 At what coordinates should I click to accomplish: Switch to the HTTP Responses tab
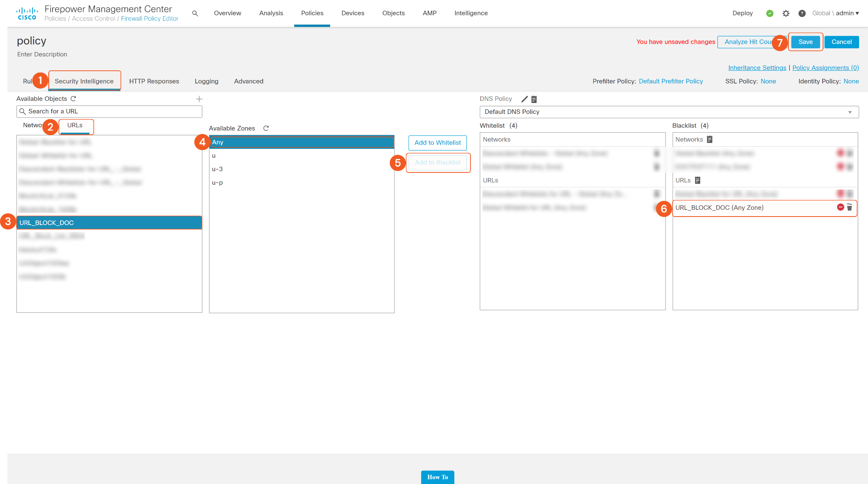coord(154,81)
